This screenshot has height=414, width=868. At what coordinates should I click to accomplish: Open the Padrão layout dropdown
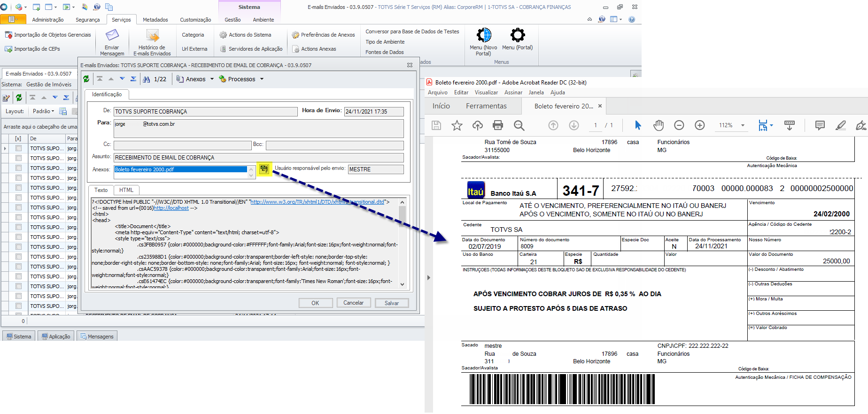pyautogui.click(x=43, y=111)
